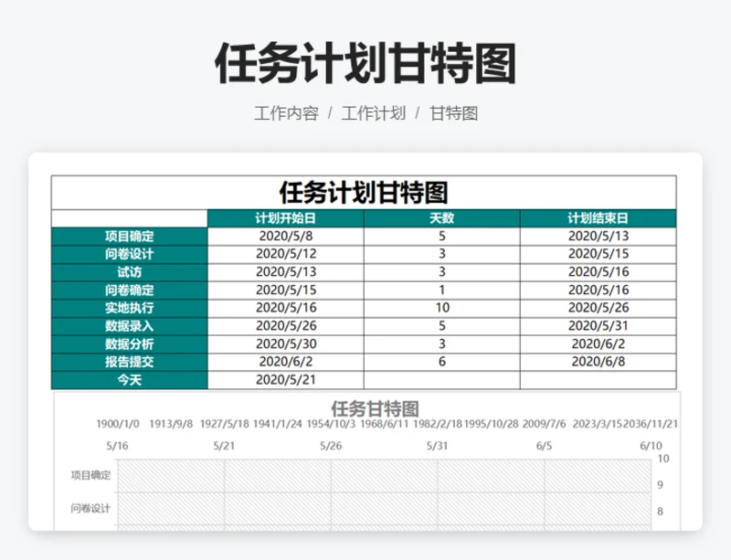Select the 报告提交 row label
Screen dimensions: 731x560
(x=130, y=362)
